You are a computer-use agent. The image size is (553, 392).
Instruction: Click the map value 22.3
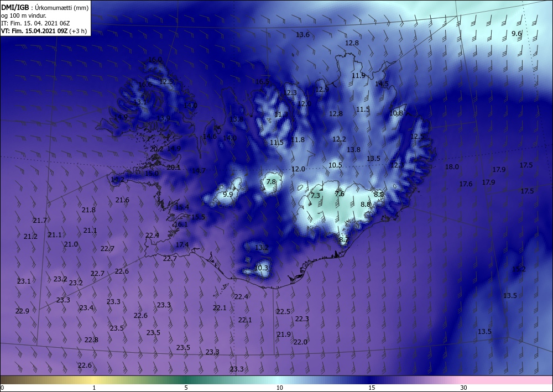302,319
